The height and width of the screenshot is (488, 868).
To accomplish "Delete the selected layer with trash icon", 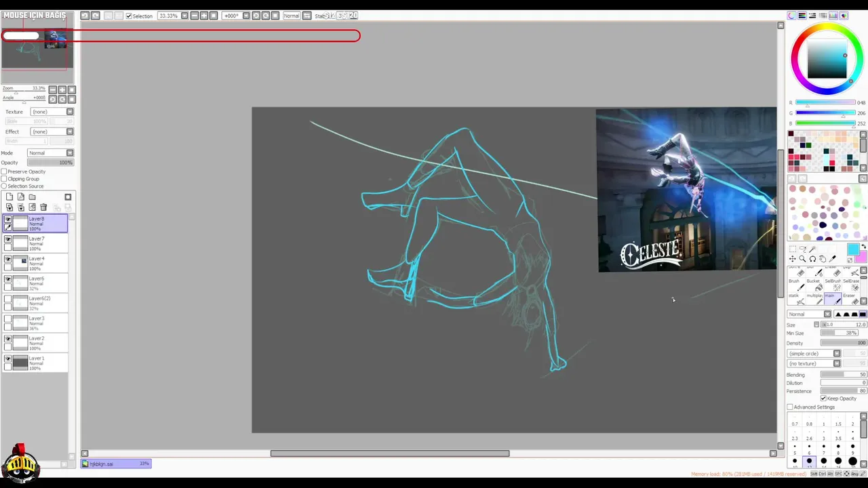I will pos(43,207).
